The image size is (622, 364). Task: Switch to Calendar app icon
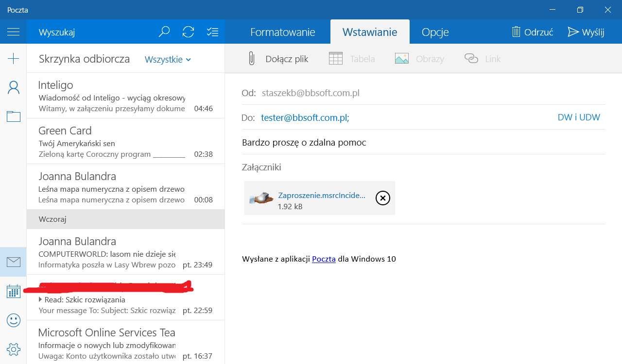point(13,291)
